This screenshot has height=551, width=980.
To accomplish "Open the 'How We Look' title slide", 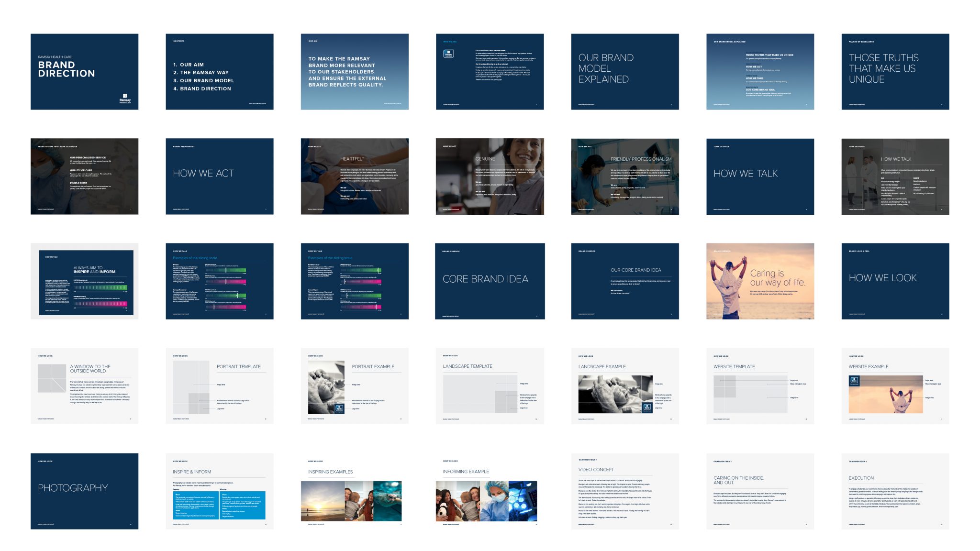I will pyautogui.click(x=895, y=281).
